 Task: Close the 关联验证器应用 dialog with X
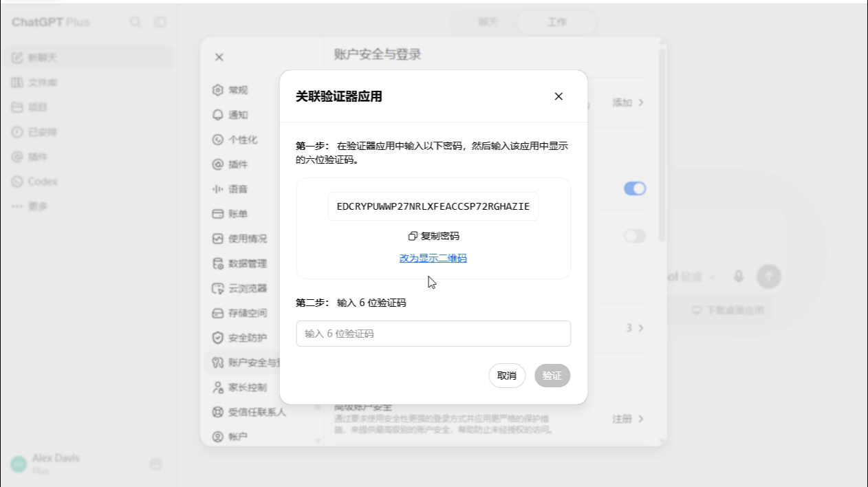(558, 96)
